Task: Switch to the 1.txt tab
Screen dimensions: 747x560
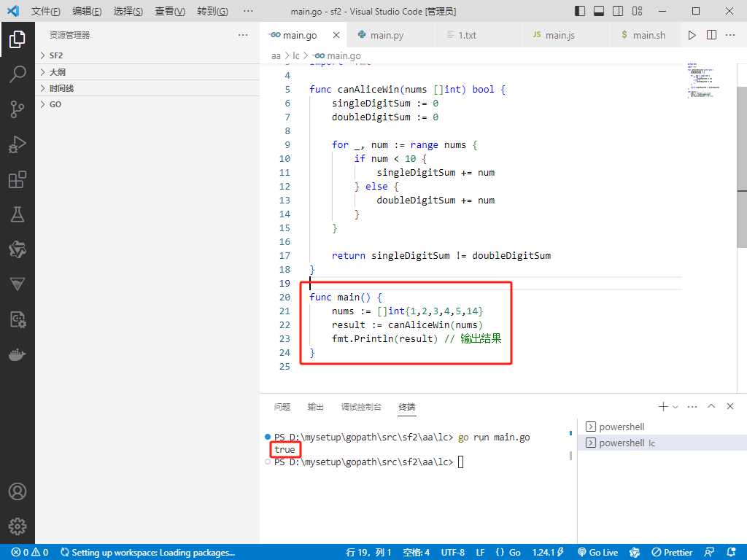Action: [478, 35]
